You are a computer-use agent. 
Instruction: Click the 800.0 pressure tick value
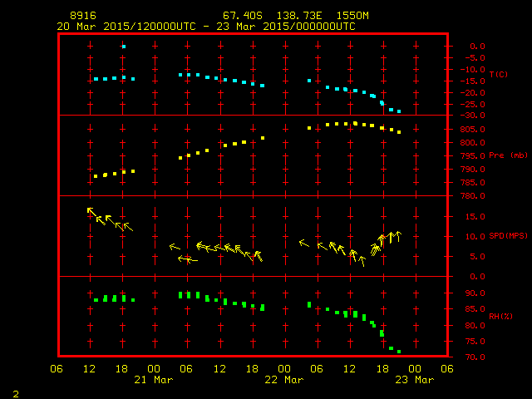(x=473, y=143)
